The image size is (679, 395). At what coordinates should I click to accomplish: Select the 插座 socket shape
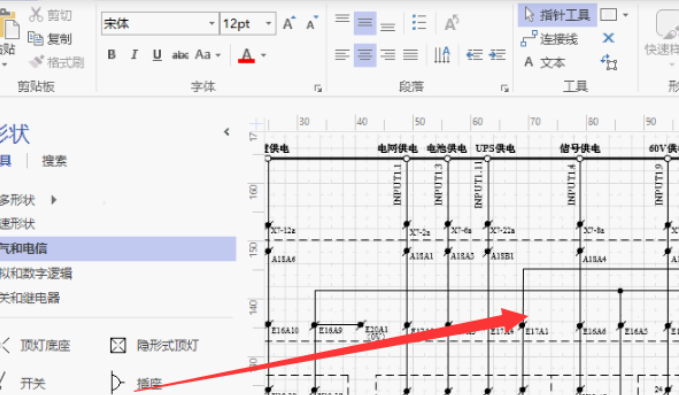[x=136, y=383]
